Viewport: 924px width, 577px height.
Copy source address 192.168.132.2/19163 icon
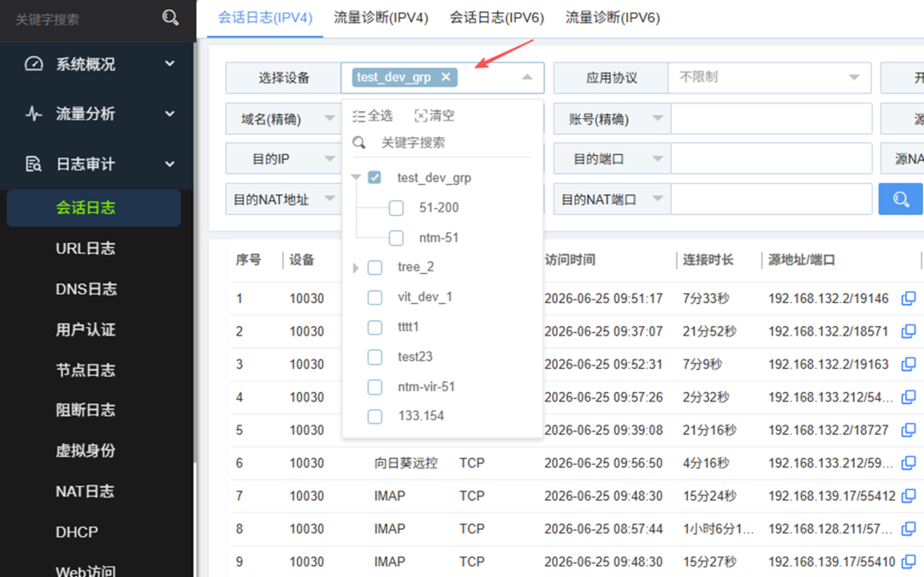coord(908,364)
